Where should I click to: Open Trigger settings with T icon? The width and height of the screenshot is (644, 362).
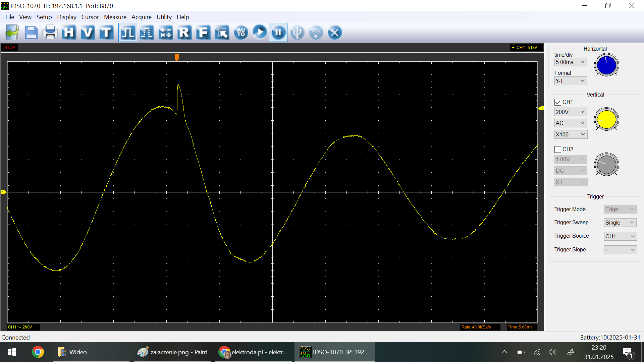point(106,33)
